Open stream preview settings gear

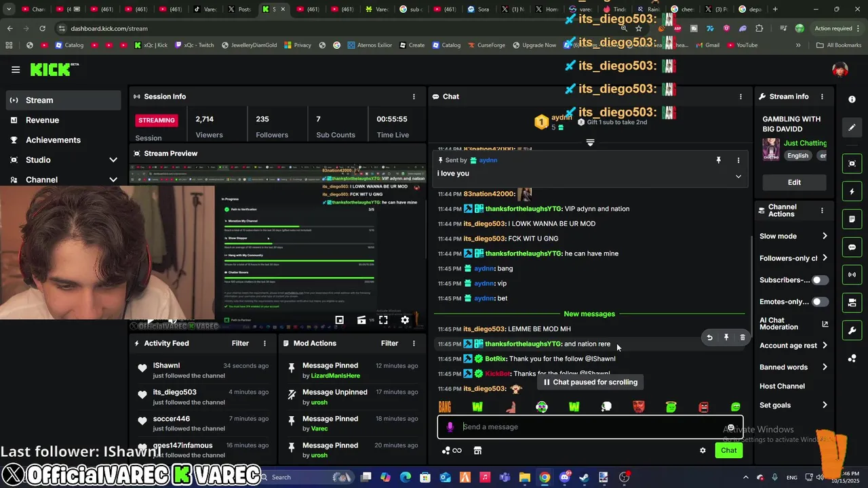point(405,320)
